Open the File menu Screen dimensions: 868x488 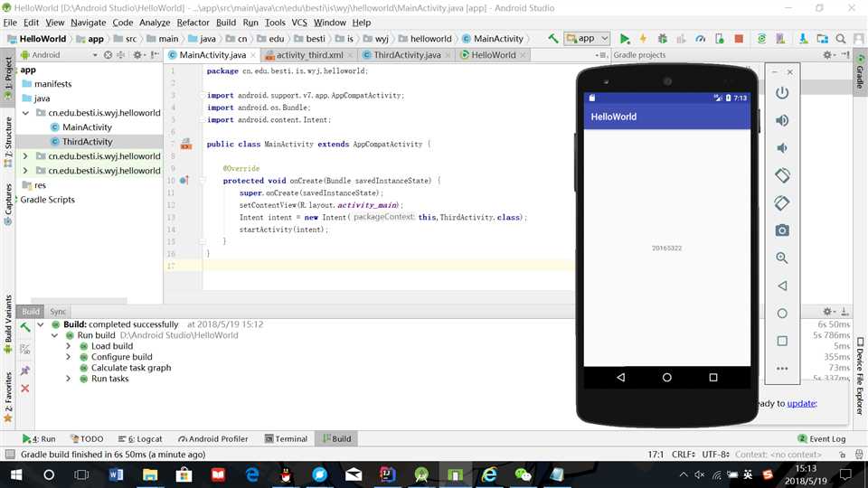[10, 23]
